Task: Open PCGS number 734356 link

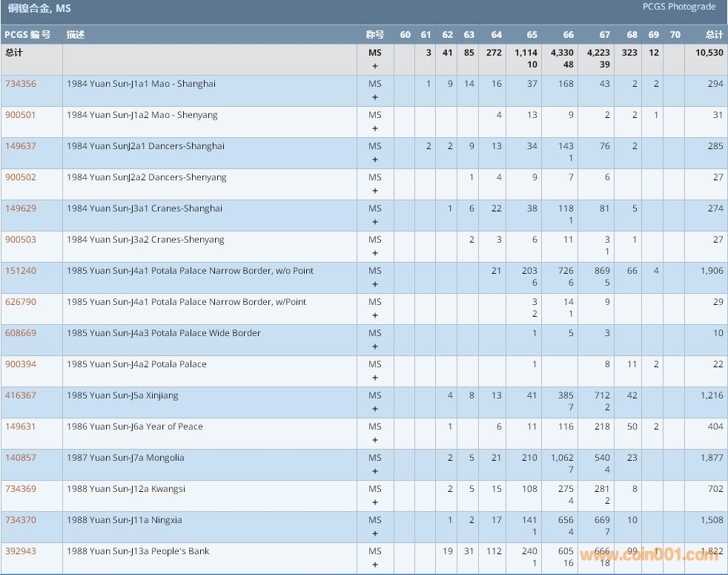Action: tap(21, 84)
